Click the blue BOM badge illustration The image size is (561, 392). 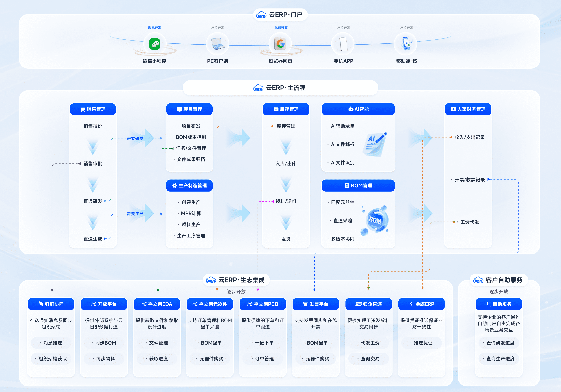coord(375,220)
